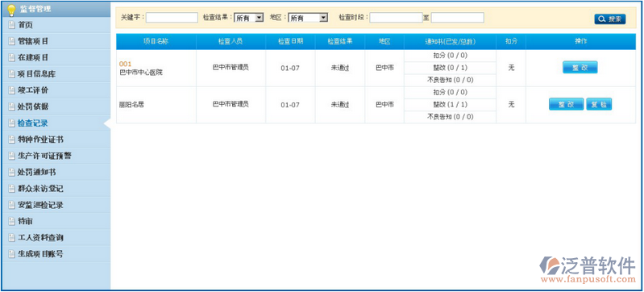644x292 pixels.
Task: Click the page icon beside 工人资料查询
Action: click(11, 238)
